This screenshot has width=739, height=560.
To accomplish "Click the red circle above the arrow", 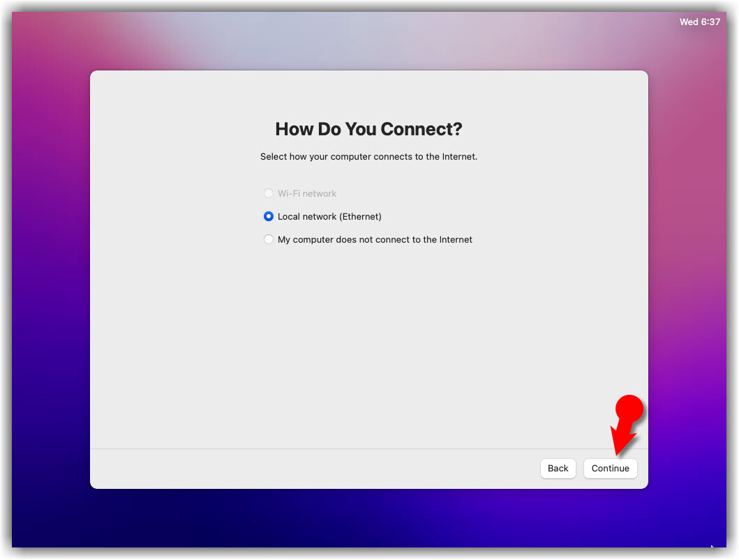I will pyautogui.click(x=629, y=409).
